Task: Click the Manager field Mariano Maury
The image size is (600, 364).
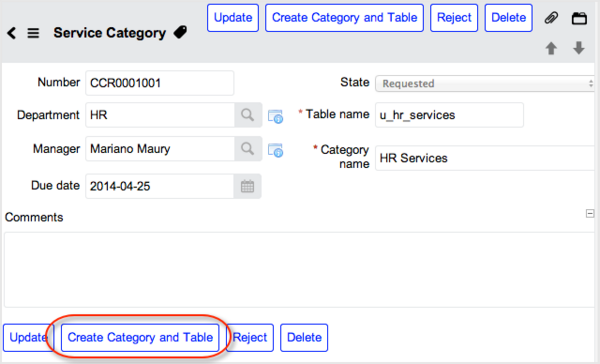Action: 160,149
